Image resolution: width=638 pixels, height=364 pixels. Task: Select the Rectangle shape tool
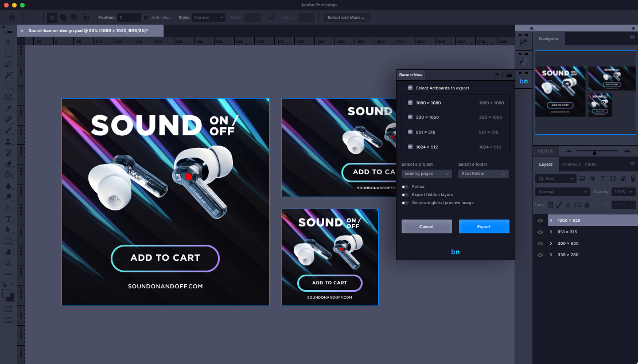(8, 241)
